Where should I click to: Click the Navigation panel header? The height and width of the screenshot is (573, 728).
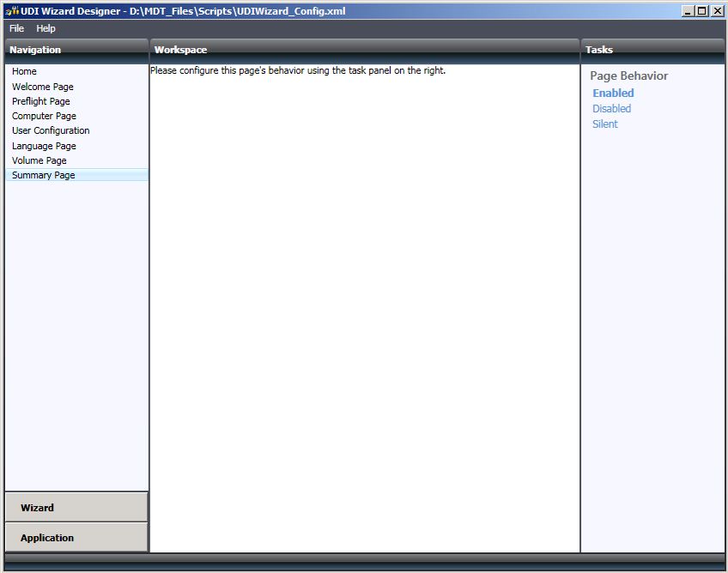tap(76, 50)
